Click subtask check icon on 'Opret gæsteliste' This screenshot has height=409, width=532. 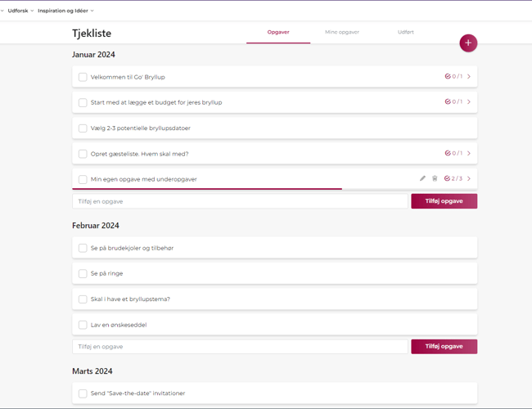tap(448, 153)
